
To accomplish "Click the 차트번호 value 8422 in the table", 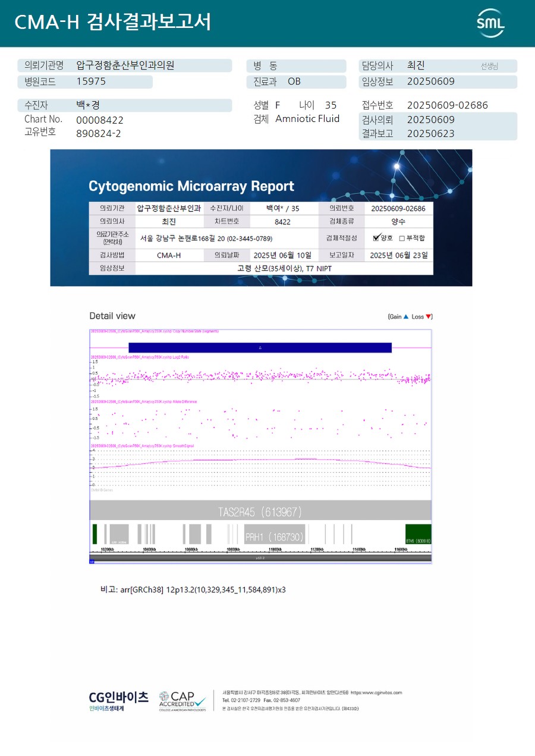I will [x=283, y=221].
